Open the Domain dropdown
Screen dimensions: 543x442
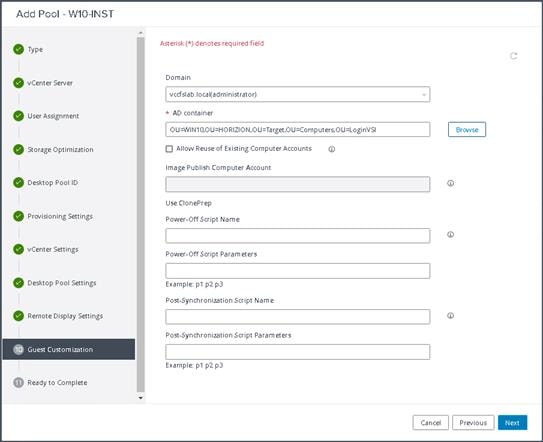tap(297, 94)
